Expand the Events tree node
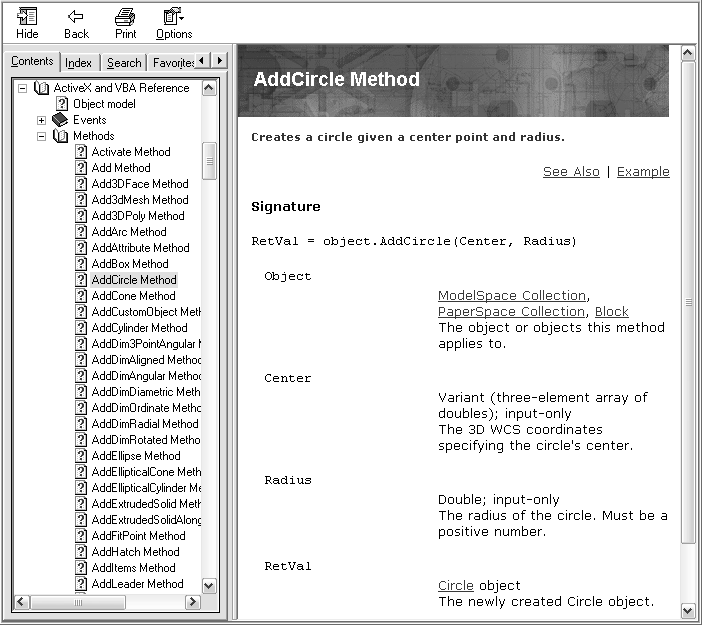Viewport: 703px width, 625px height. 41,120
